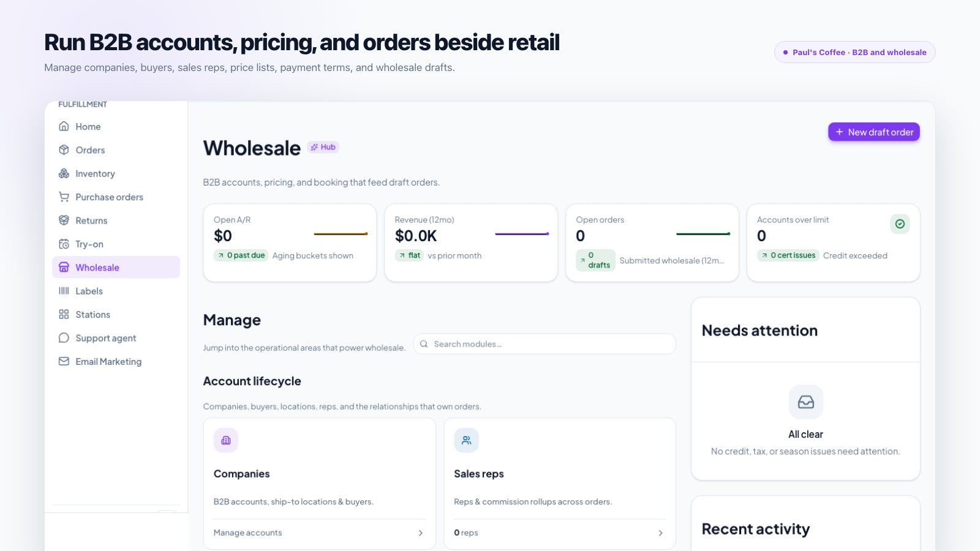Focus the Search modules input field

(545, 344)
